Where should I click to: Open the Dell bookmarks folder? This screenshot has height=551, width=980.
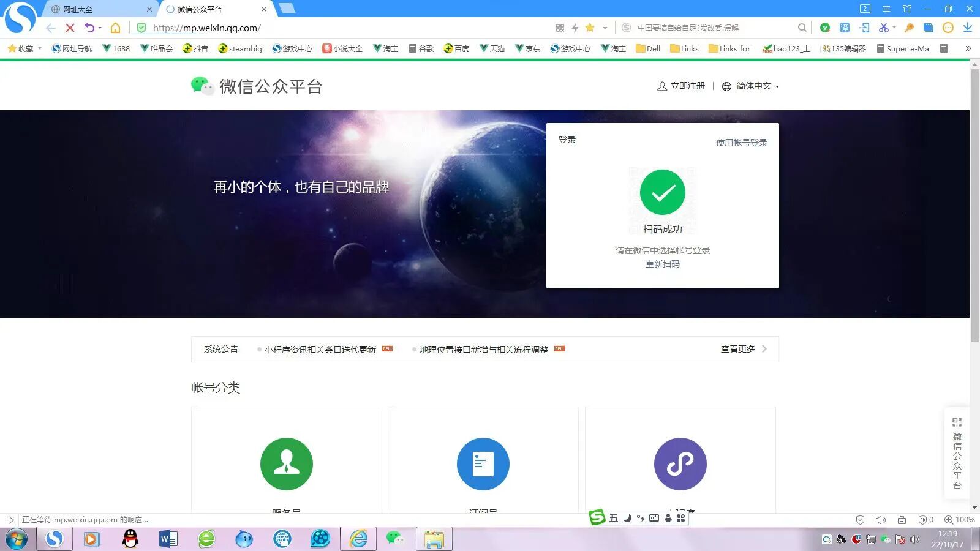[x=648, y=48]
